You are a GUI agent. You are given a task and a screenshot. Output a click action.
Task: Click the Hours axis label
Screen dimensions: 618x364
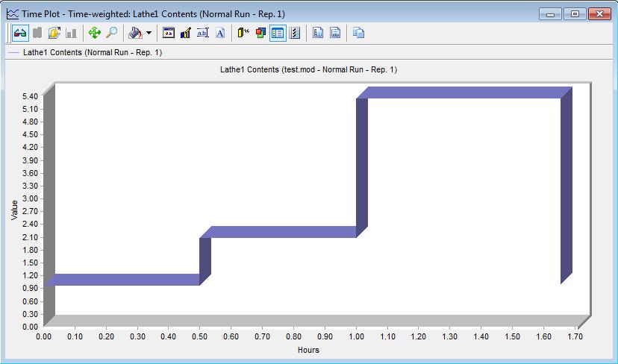tap(308, 350)
